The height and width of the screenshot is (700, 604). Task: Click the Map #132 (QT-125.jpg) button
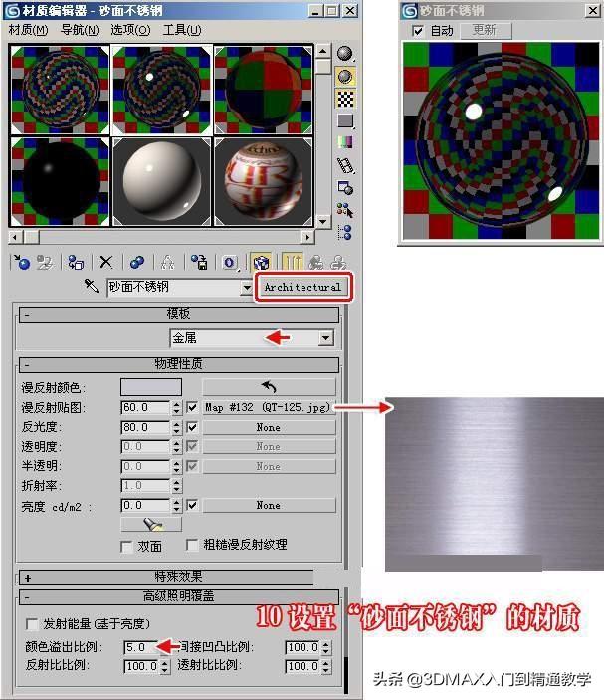[269, 407]
